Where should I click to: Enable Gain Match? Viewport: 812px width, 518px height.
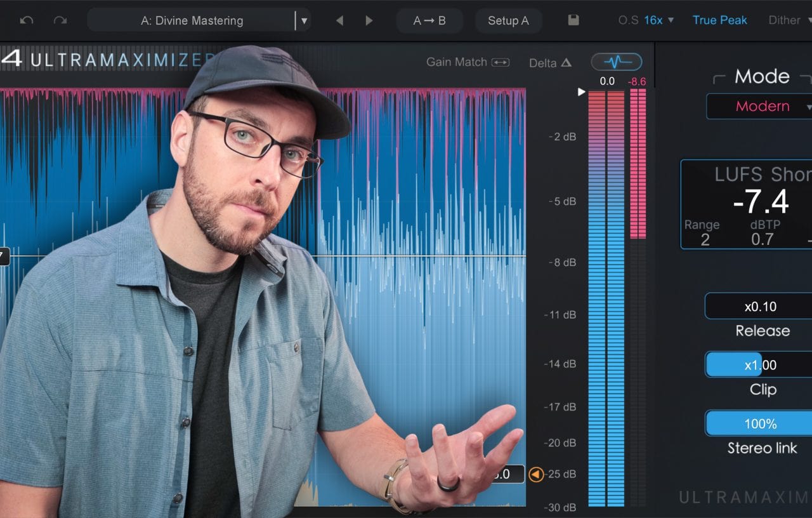pos(468,62)
